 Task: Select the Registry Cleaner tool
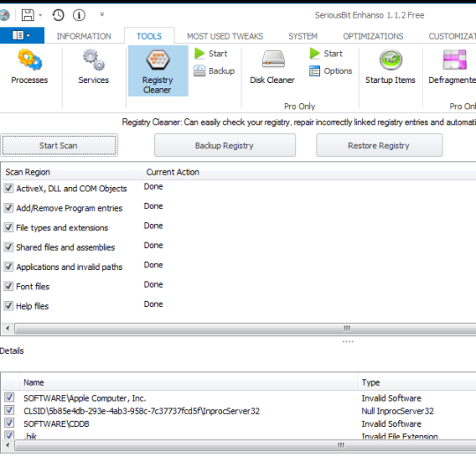(x=158, y=71)
